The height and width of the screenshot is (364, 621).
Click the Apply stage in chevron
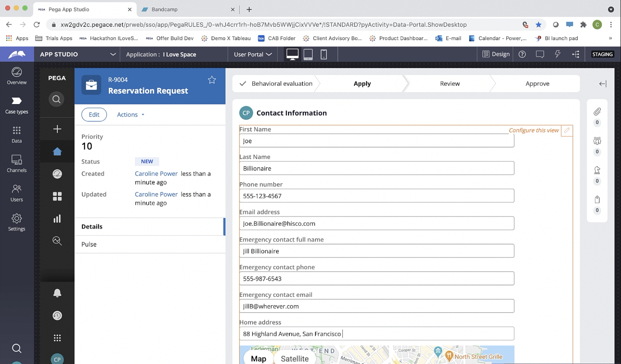(x=362, y=83)
